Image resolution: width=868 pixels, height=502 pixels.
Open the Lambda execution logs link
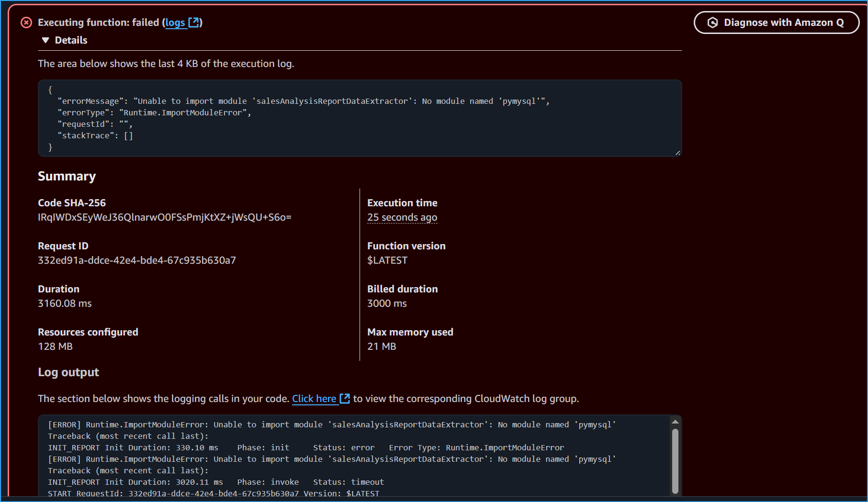point(175,22)
